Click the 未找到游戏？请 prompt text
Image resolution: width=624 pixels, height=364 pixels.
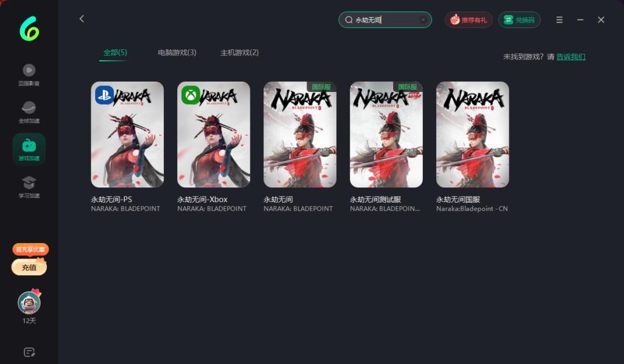pyautogui.click(x=528, y=57)
